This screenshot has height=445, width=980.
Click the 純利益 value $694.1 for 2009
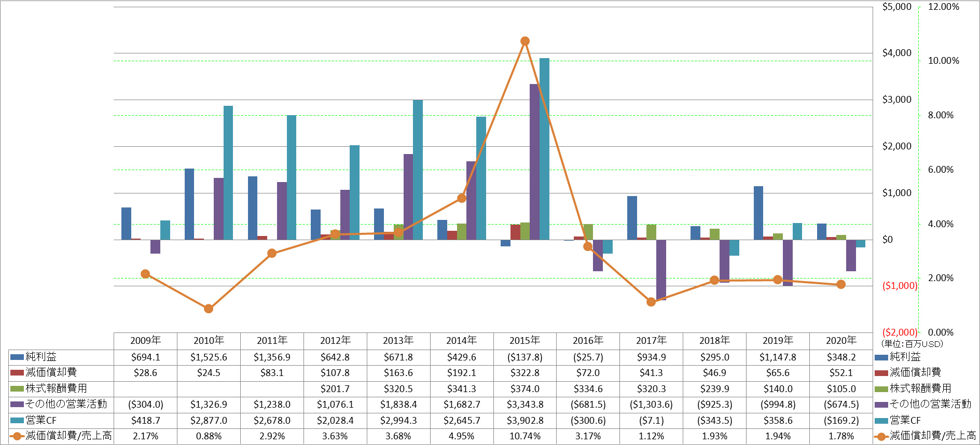tap(145, 357)
